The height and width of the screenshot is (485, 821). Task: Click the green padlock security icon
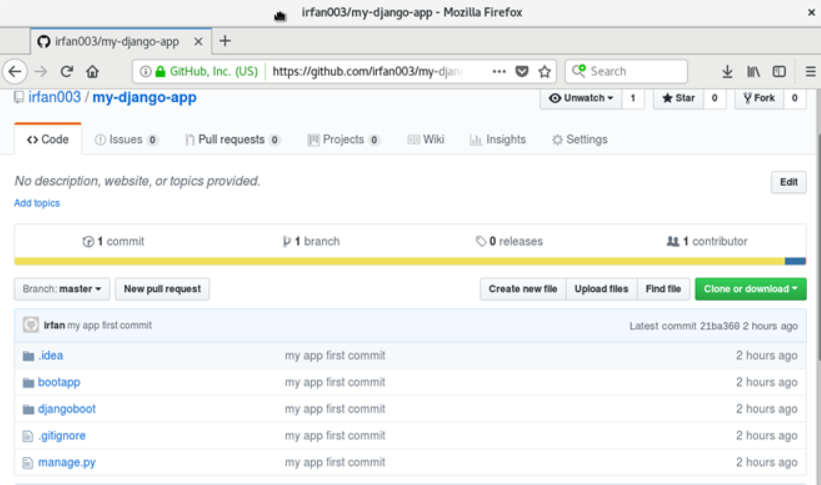[160, 71]
